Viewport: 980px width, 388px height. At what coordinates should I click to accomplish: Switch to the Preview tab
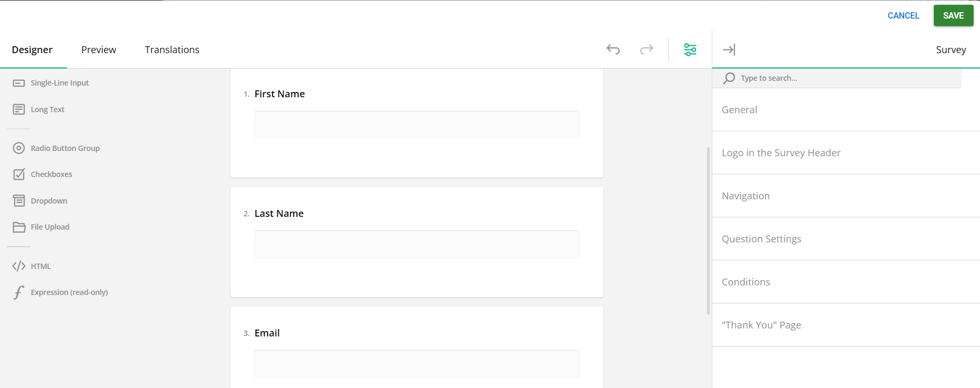(x=99, y=49)
